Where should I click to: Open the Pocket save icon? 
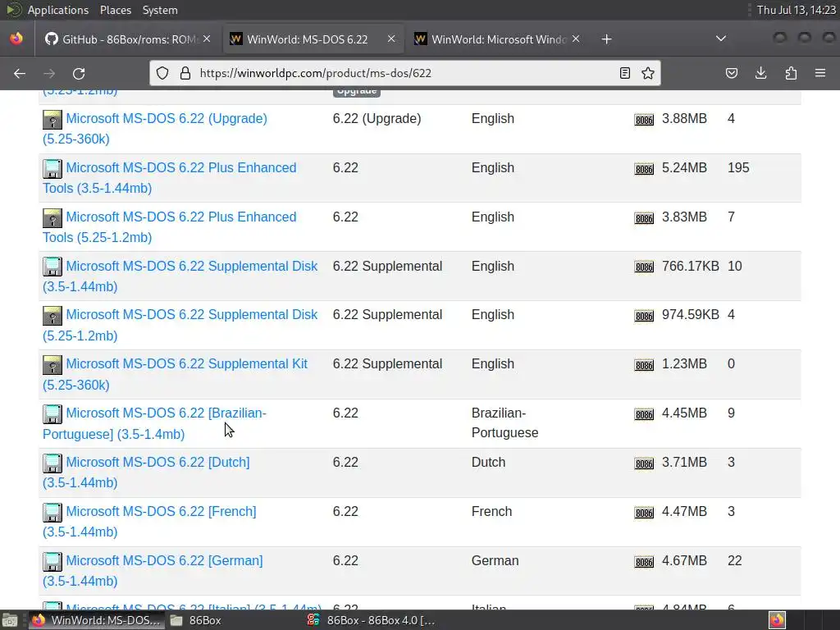tap(731, 73)
